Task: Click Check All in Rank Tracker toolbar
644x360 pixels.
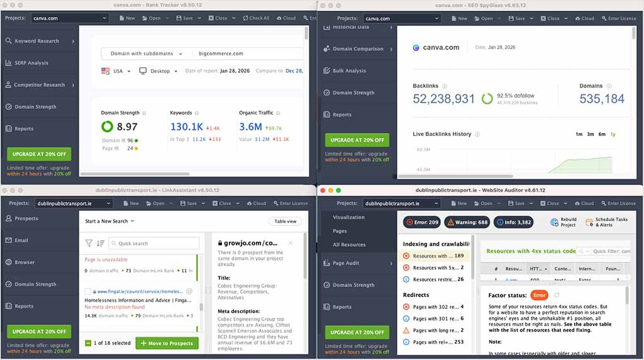Action: click(256, 18)
